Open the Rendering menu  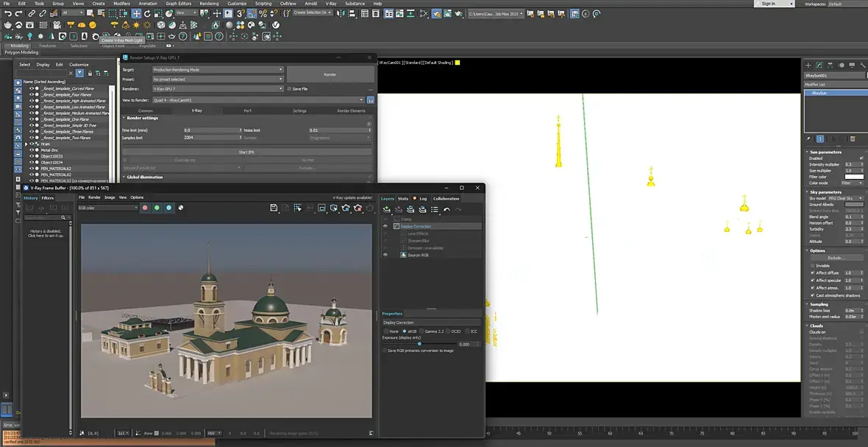coord(209,4)
